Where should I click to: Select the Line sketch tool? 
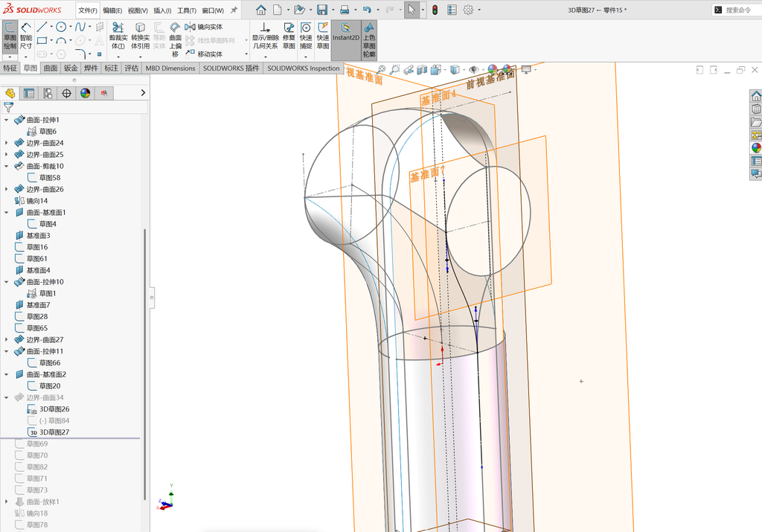[42, 27]
